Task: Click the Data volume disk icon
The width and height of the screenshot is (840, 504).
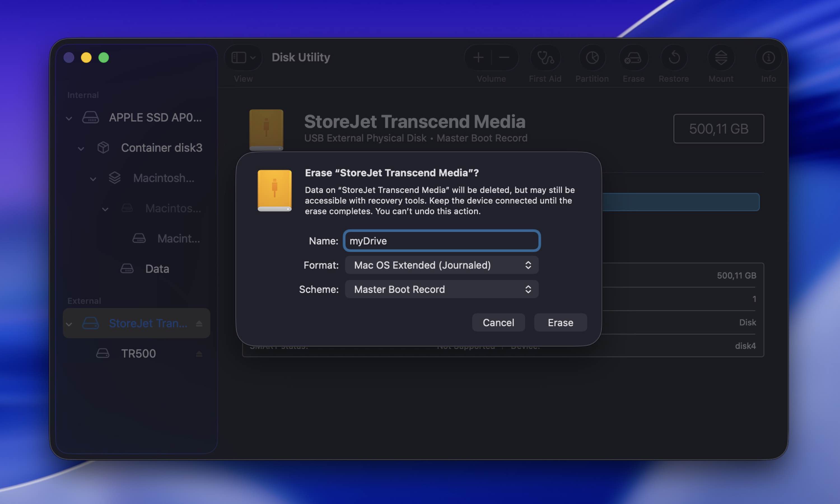Action: click(127, 269)
